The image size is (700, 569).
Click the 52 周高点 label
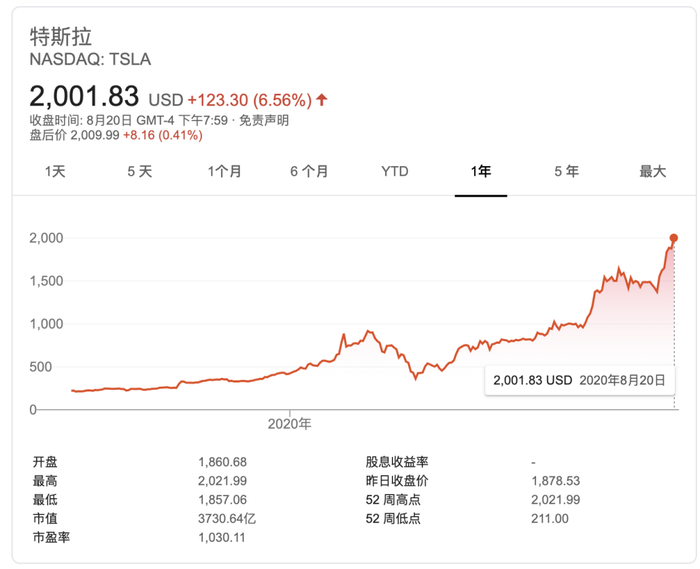pos(393,500)
